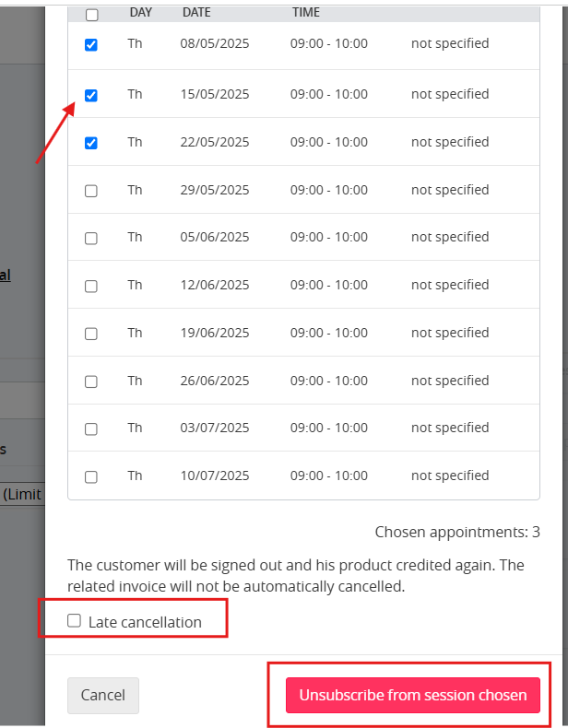This screenshot has width=568, height=728.
Task: Click the date 03/07/2025
Action: [215, 428]
